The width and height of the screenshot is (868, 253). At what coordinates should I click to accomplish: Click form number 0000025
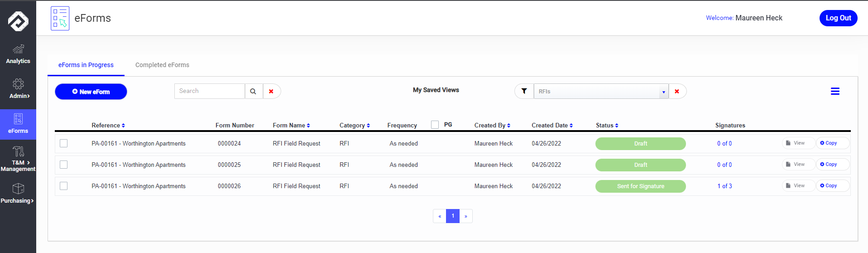pos(229,165)
